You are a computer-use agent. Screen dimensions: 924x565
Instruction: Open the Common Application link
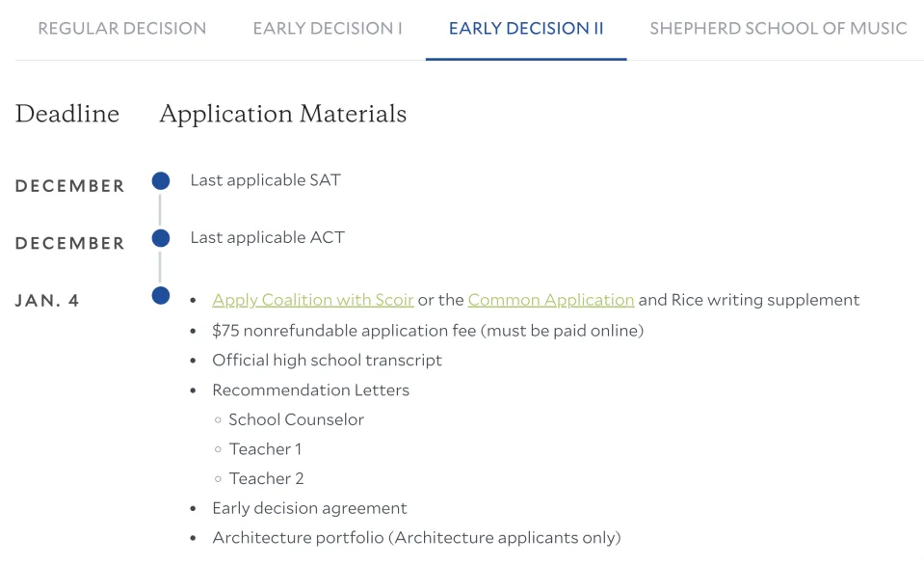click(551, 300)
